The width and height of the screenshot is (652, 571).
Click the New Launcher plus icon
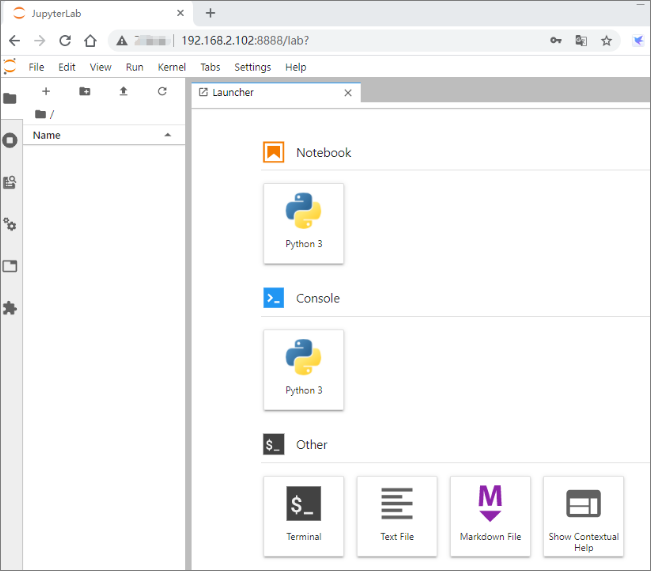pos(46,91)
